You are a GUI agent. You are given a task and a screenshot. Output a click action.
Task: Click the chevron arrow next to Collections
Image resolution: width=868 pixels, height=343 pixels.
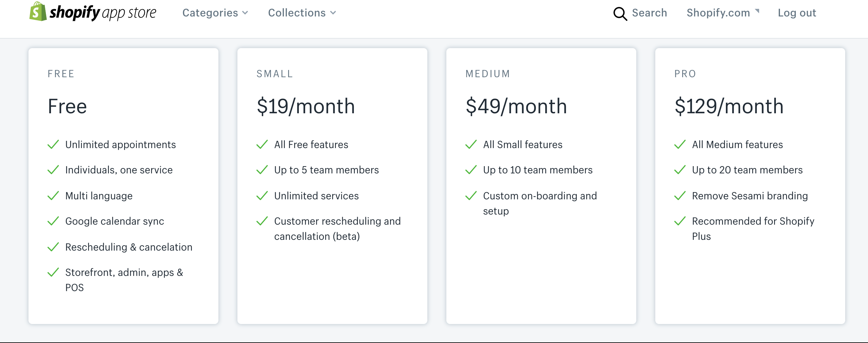tap(333, 13)
